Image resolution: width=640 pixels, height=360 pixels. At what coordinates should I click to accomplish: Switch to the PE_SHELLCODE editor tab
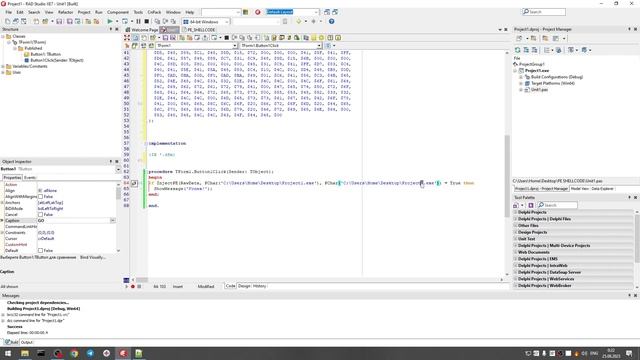pos(199,30)
